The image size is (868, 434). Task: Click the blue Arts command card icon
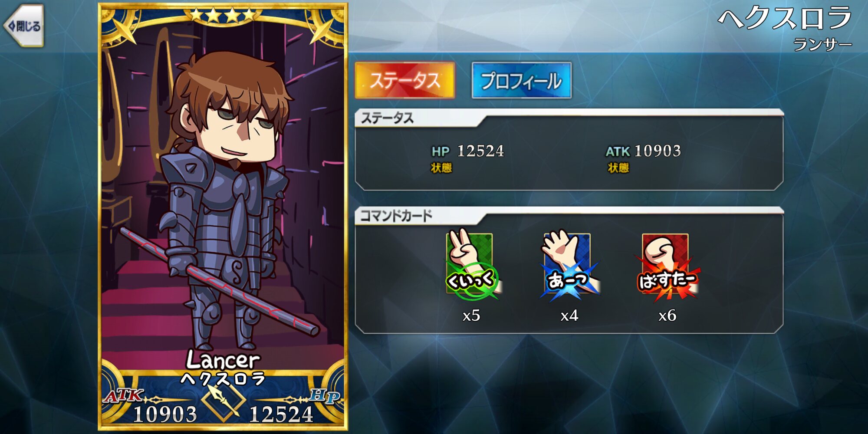569,265
